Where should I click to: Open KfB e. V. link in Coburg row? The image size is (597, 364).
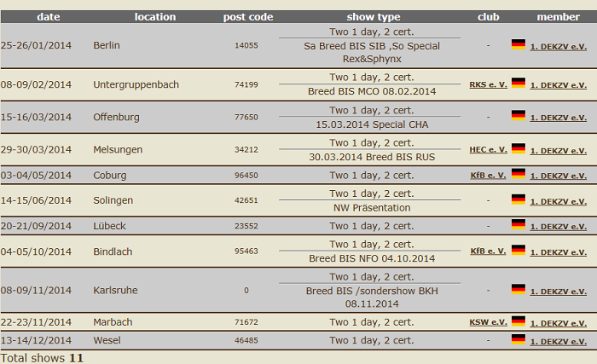[x=488, y=176]
